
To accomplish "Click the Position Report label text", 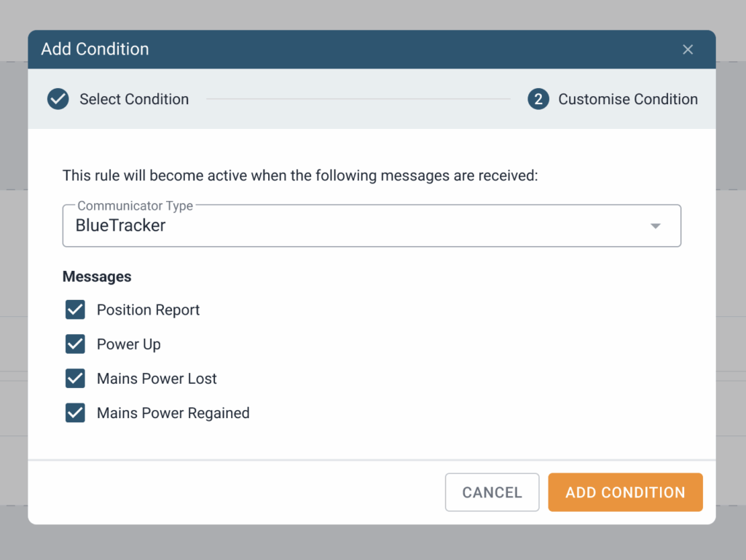I will click(x=148, y=309).
